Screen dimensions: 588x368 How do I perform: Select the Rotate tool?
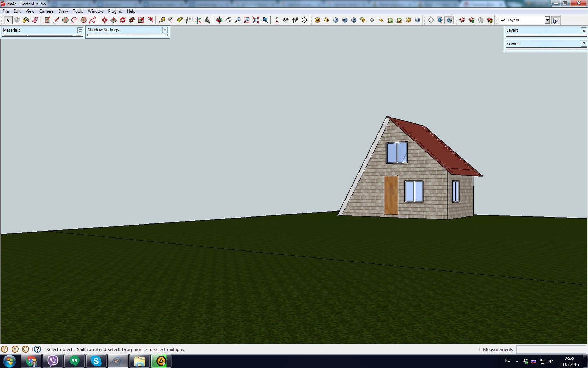click(x=123, y=20)
